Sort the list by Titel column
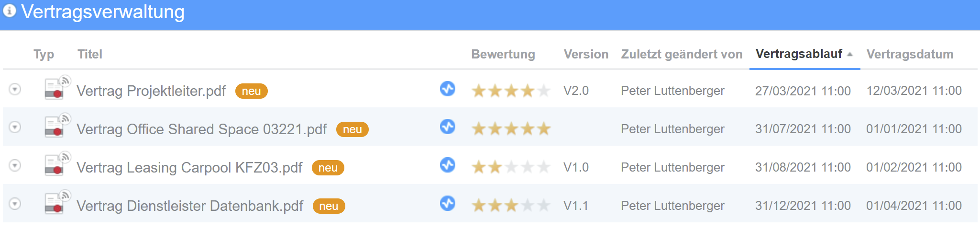This screenshot has height=231, width=980. 90,54
